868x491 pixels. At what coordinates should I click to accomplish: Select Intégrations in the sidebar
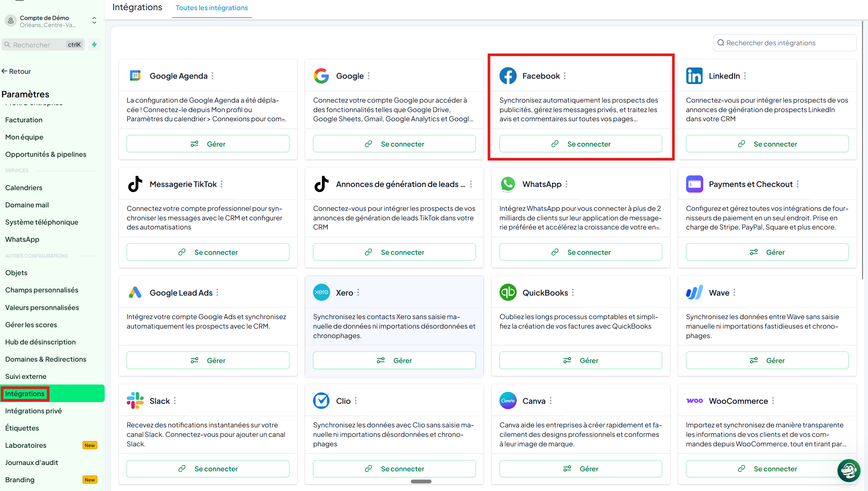(53, 393)
